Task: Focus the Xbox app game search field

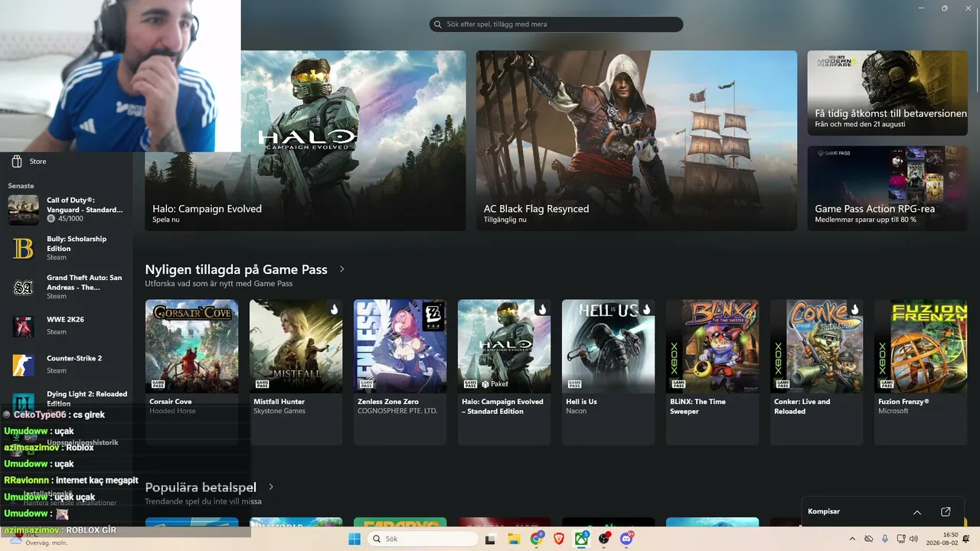Action: coord(556,24)
